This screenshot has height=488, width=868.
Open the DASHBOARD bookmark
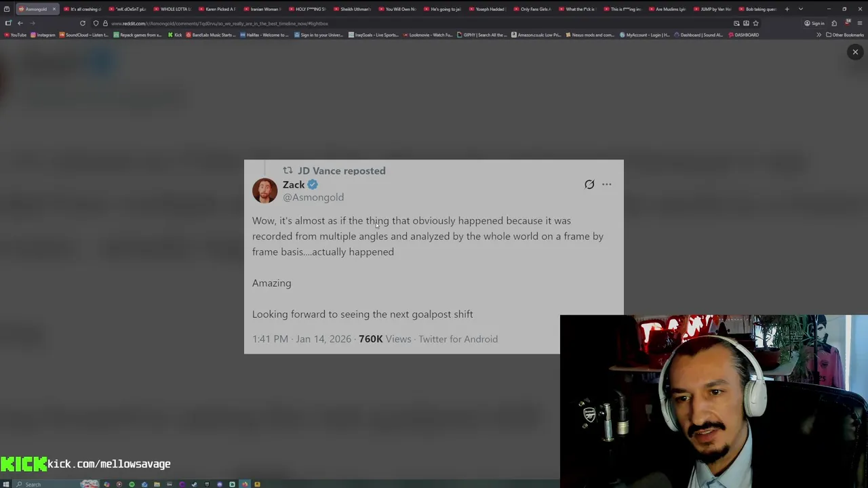[x=743, y=35]
